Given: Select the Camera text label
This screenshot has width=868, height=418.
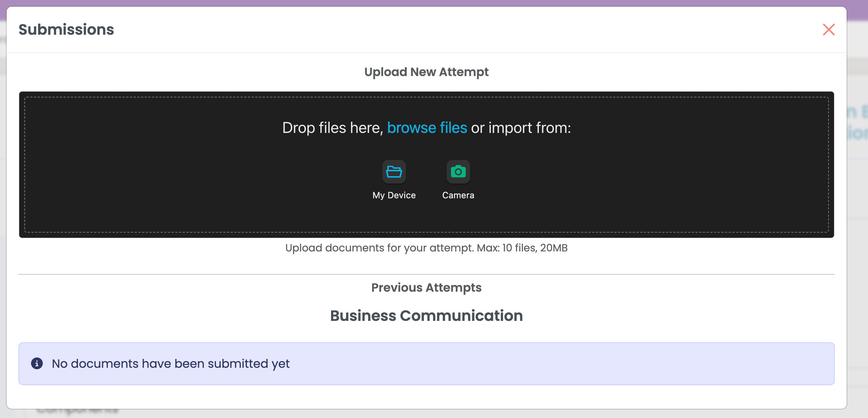Looking at the screenshot, I should [x=458, y=195].
